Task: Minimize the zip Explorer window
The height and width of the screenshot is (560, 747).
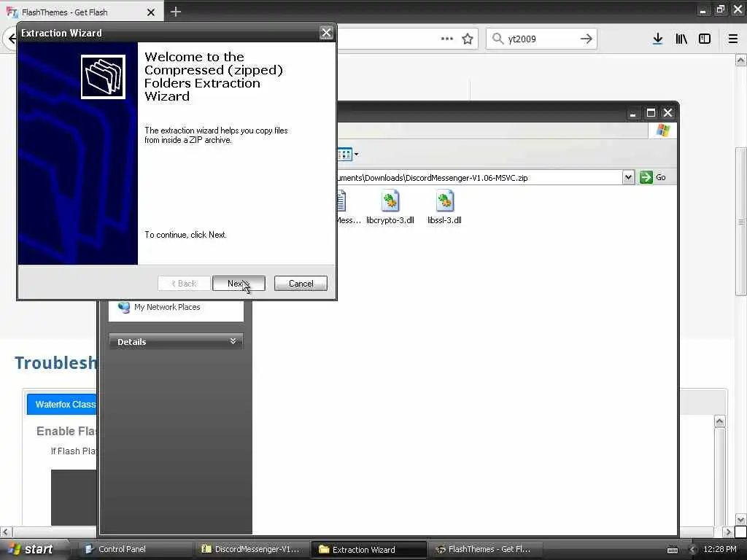Action: point(632,113)
